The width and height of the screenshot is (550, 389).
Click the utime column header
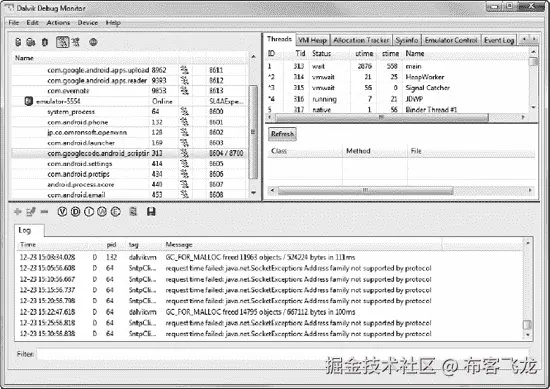tap(364, 54)
